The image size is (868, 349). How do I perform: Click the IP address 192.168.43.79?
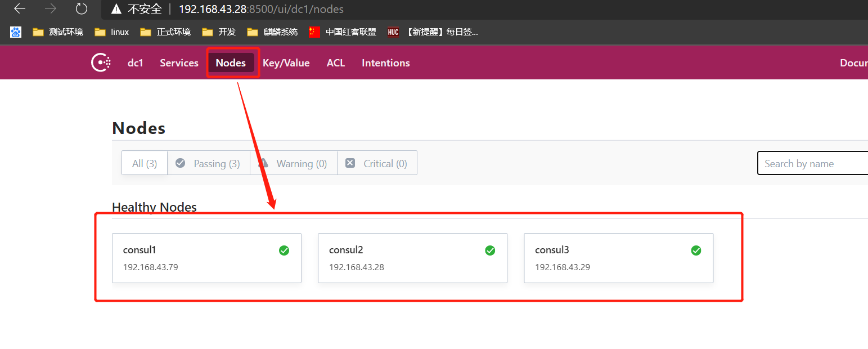click(151, 267)
